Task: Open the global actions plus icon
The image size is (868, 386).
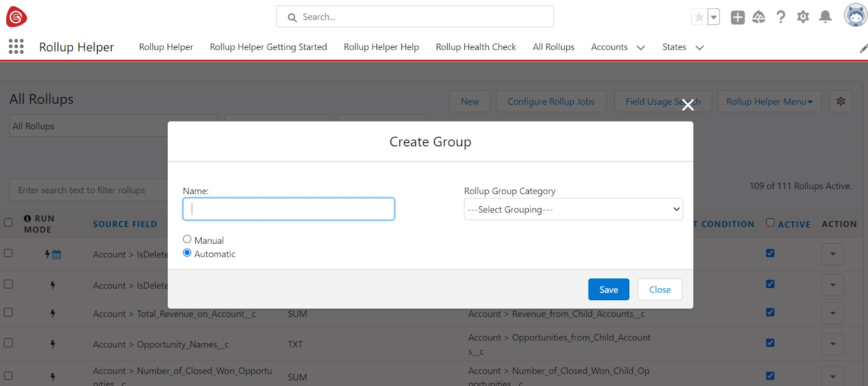Action: (x=737, y=17)
